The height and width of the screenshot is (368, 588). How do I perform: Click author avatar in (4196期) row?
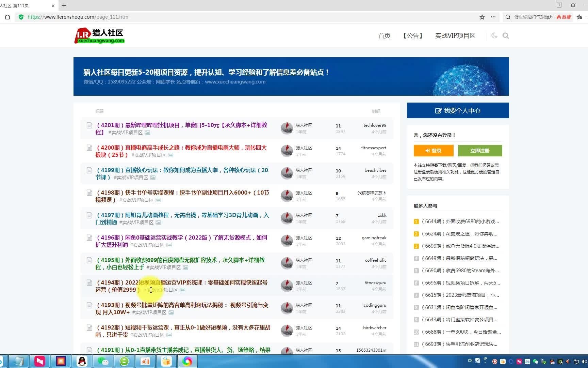coord(287,241)
